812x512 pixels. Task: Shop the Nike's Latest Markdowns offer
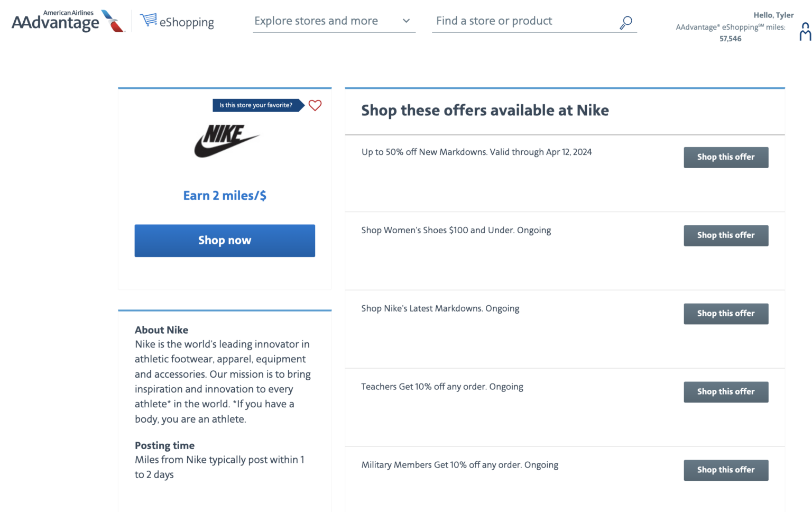pyautogui.click(x=725, y=314)
